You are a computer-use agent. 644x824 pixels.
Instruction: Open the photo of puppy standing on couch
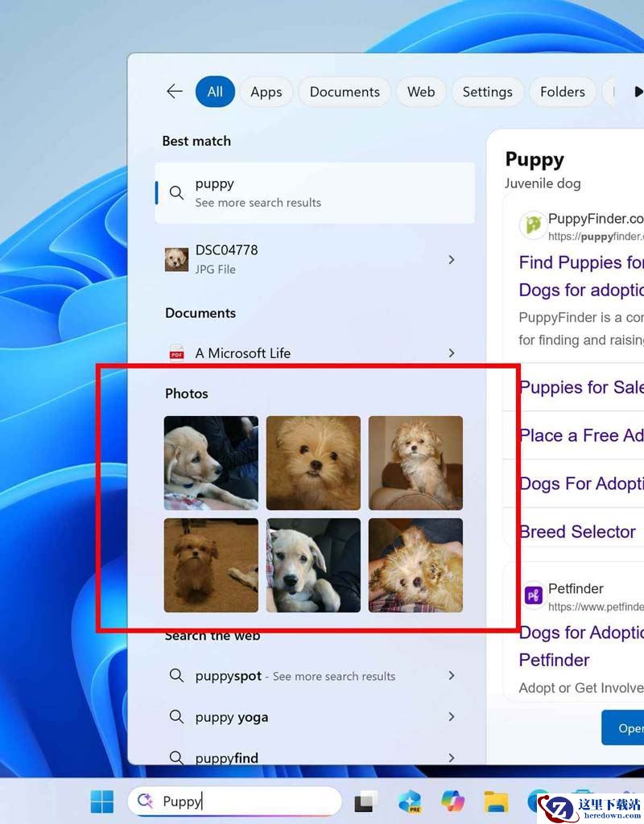pyautogui.click(x=416, y=463)
